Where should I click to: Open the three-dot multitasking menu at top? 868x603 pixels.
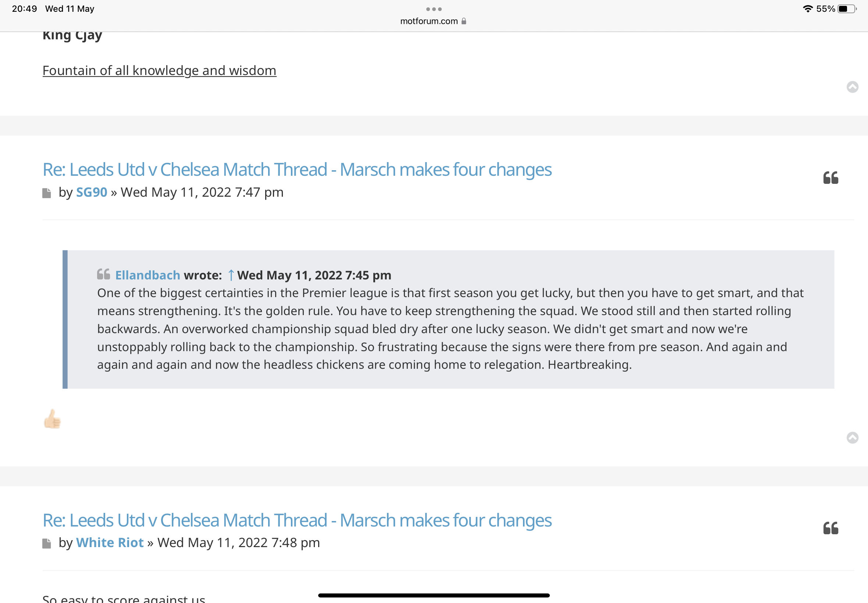coord(434,9)
